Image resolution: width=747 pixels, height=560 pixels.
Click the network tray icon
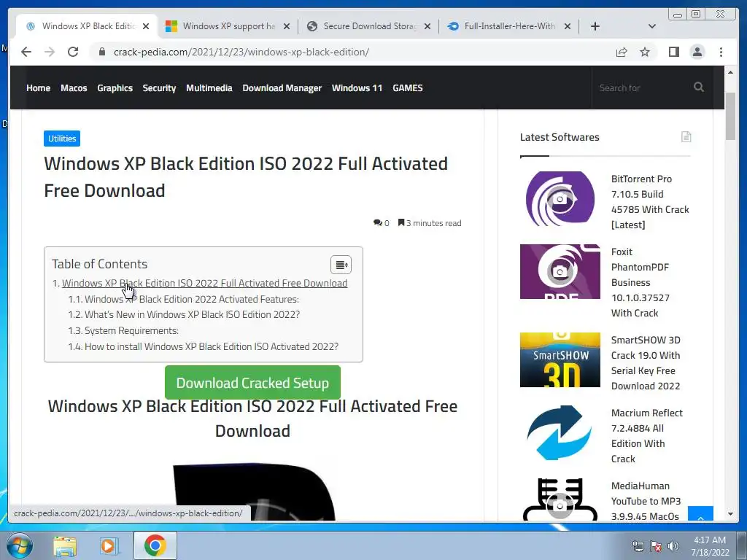[x=638, y=546]
